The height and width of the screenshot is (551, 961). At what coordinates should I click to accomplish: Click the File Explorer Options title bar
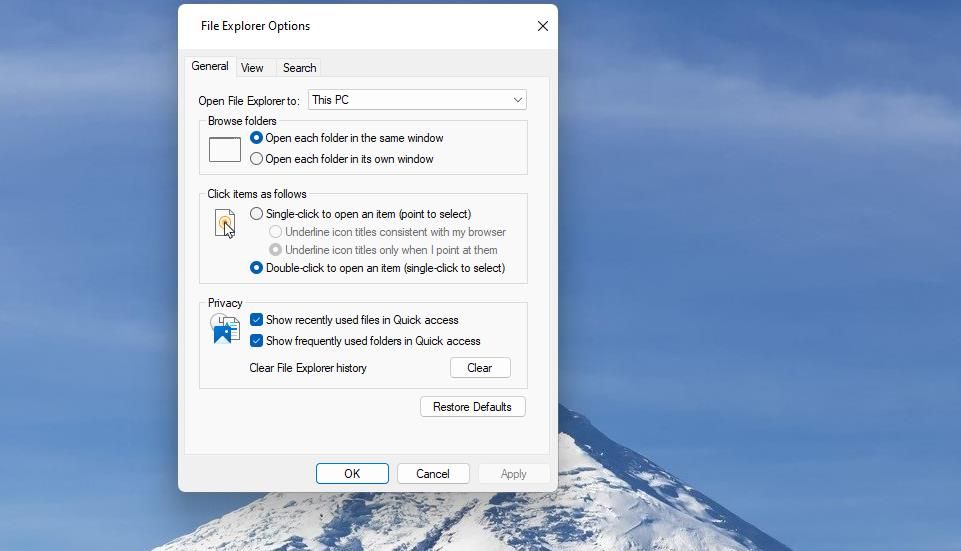click(350, 26)
